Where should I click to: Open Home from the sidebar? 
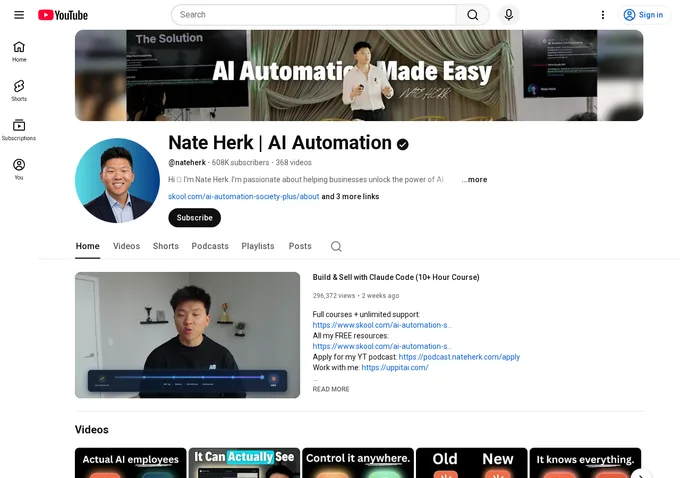(x=19, y=52)
